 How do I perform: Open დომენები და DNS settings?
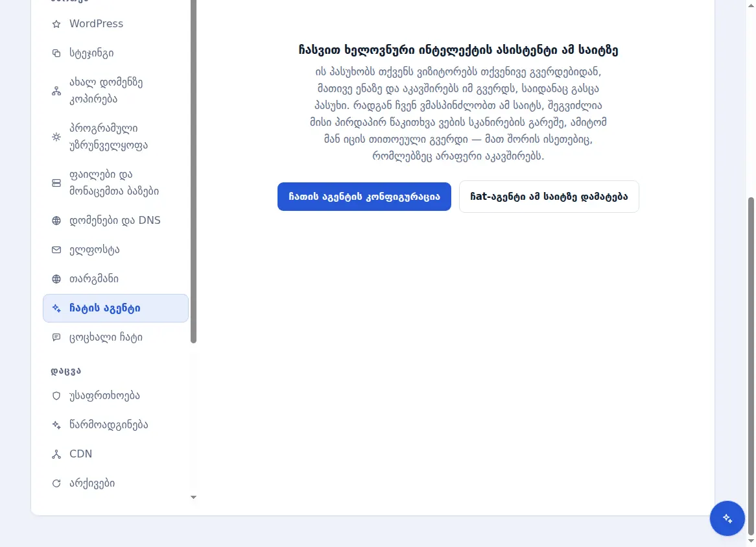click(115, 221)
